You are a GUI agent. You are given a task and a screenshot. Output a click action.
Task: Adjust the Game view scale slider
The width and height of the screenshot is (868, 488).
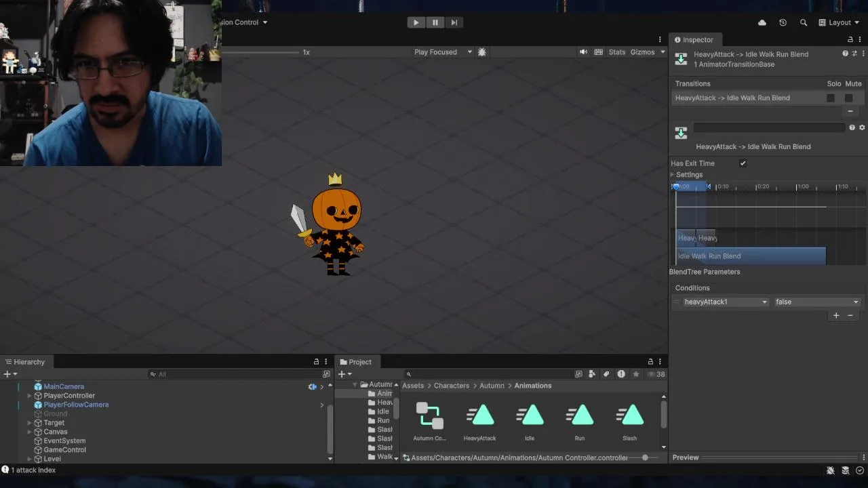[261, 52]
